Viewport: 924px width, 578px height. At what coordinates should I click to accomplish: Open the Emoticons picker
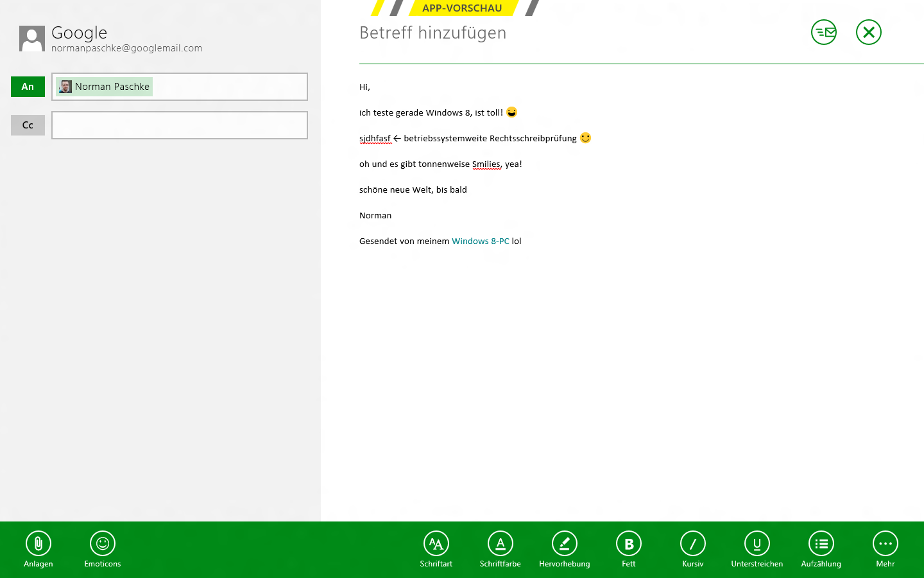[103, 550]
